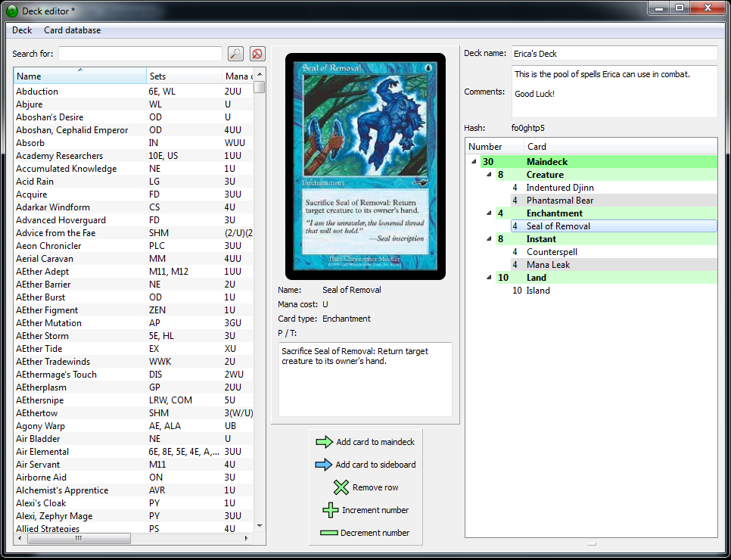This screenshot has height=560, width=731.
Task: Open the Card database menu
Action: point(72,30)
